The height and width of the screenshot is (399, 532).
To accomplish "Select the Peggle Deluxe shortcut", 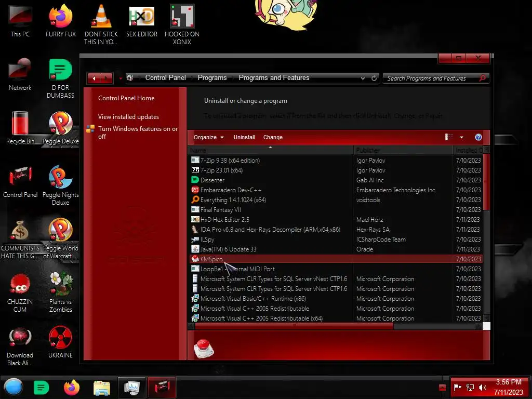I will (x=61, y=128).
